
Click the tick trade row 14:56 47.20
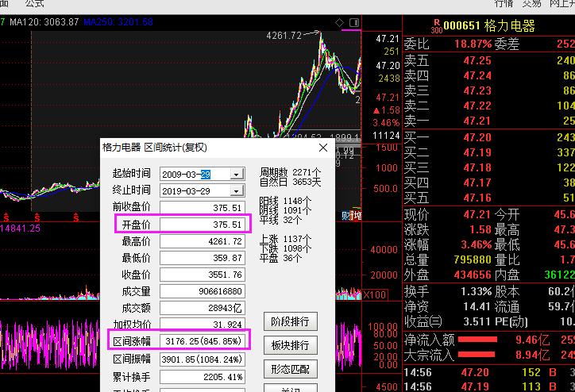point(489,373)
